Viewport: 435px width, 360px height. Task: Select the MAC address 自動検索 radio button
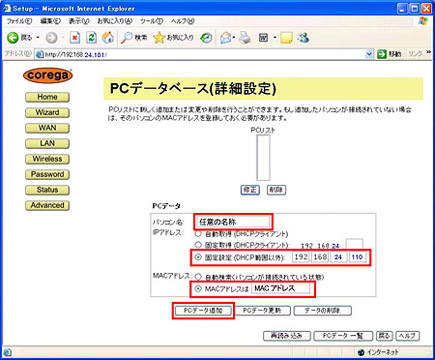[x=198, y=277]
